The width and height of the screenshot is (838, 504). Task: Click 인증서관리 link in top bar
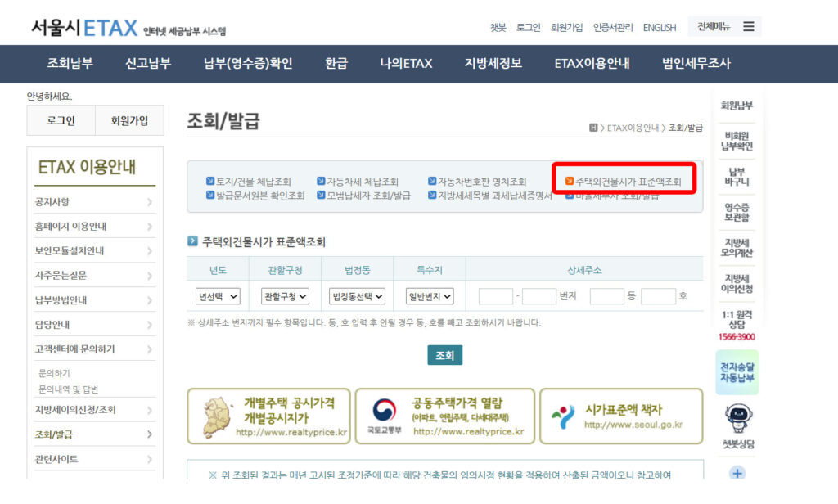click(613, 27)
